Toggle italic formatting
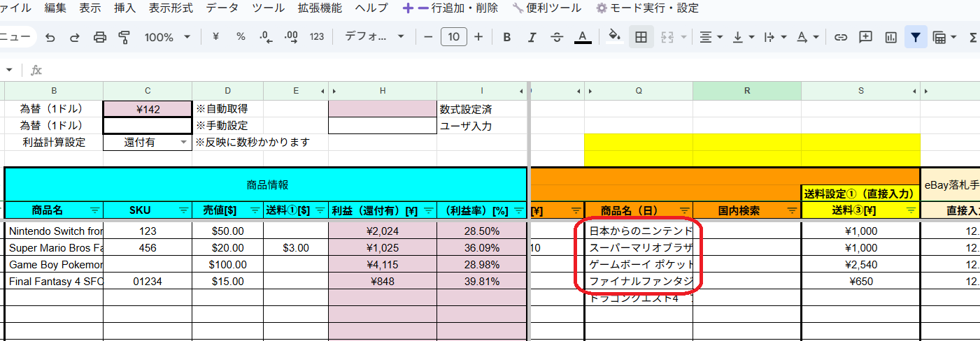The height and width of the screenshot is (341, 980). click(x=532, y=37)
